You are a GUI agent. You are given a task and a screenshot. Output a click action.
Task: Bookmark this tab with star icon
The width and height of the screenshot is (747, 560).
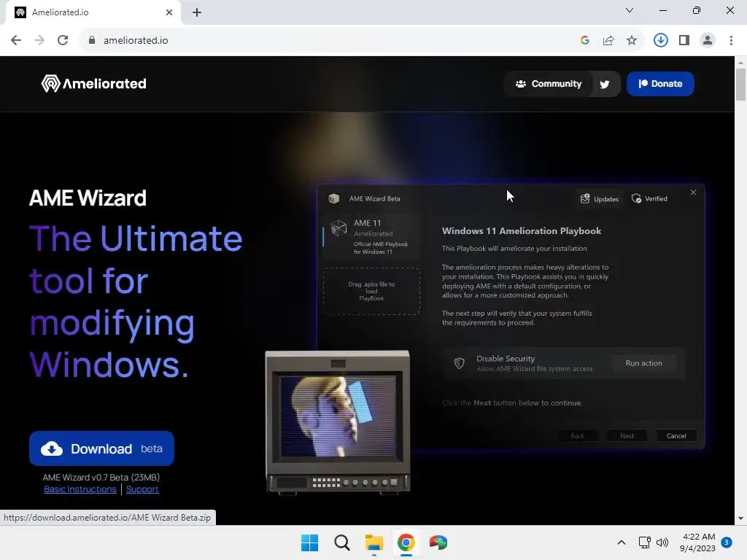pyautogui.click(x=632, y=40)
